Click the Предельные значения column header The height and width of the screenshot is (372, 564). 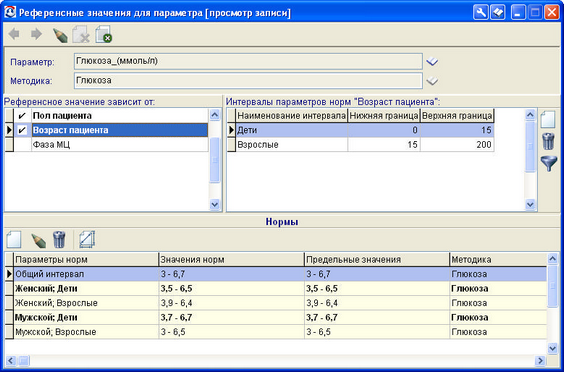click(377, 259)
